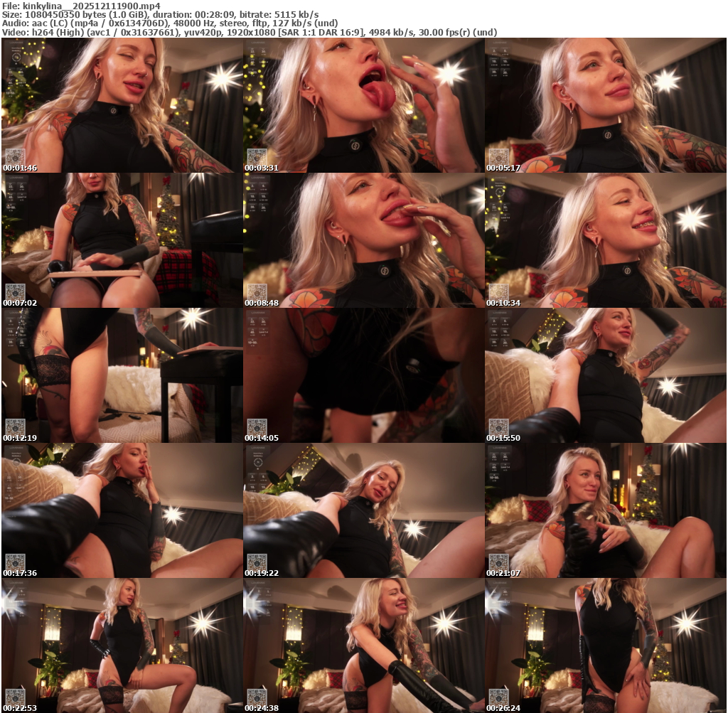Pick the thumbnail marked 00:21:07
This screenshot has height=713, width=728.
pyautogui.click(x=606, y=510)
